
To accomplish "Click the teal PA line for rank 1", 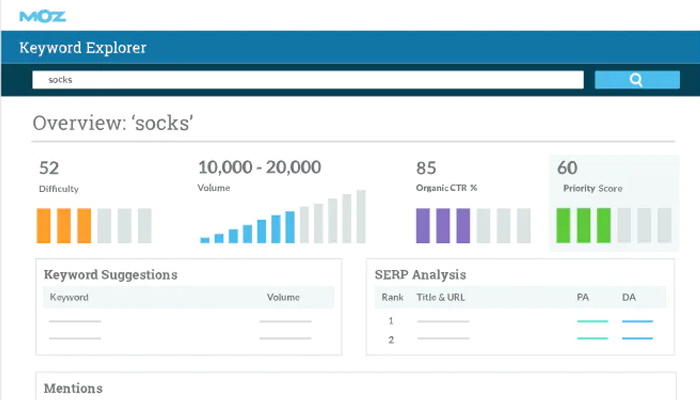I will pos(592,321).
